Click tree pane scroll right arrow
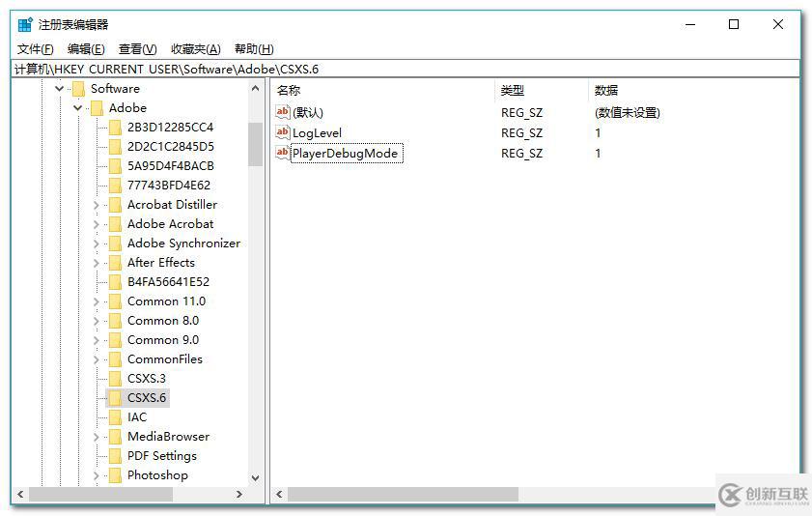The image size is (812, 516). tap(239, 495)
